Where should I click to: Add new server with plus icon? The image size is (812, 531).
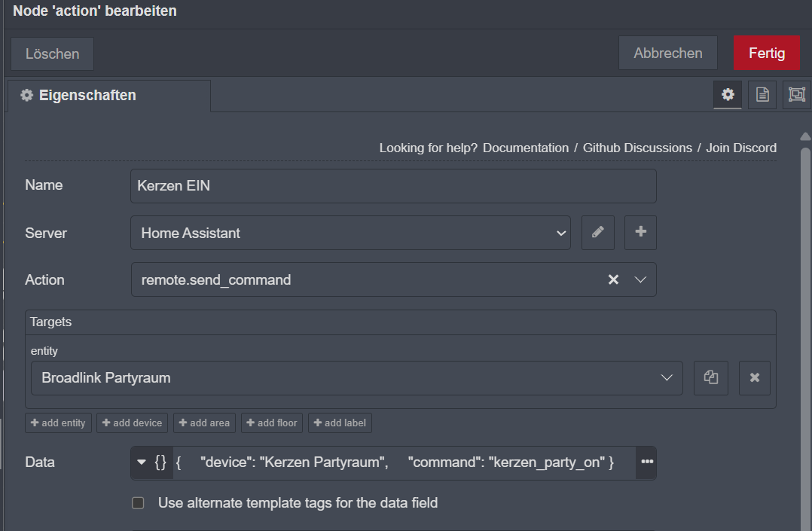640,233
